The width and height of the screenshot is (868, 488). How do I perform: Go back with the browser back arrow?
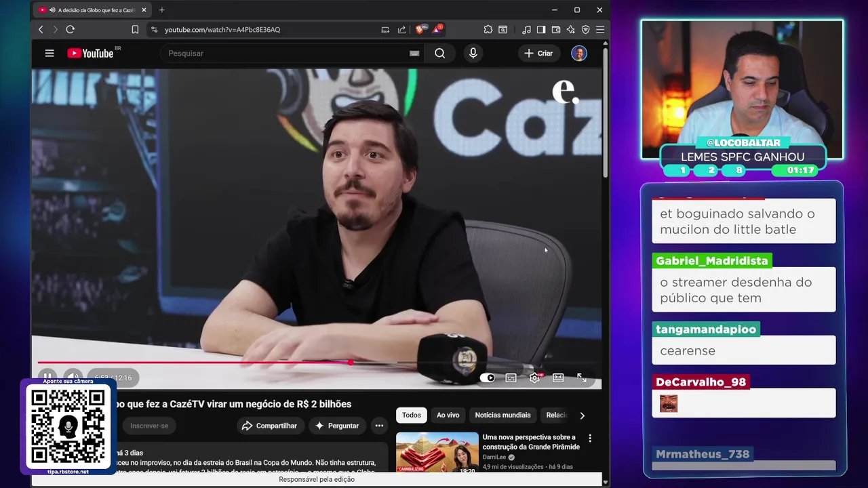click(41, 30)
